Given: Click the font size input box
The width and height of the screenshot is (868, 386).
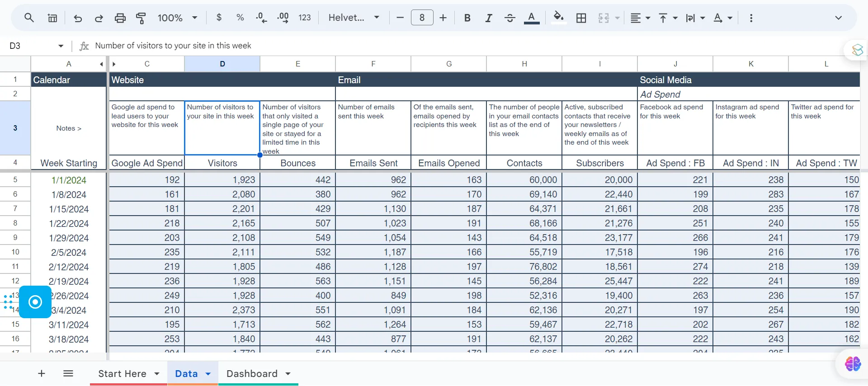Looking at the screenshot, I should (422, 18).
